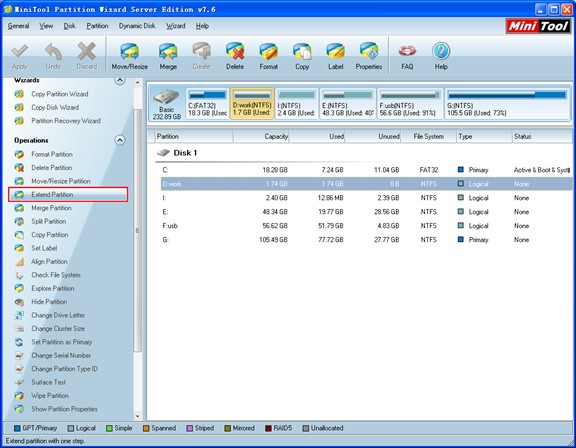576x448 pixels.
Task: Open the Partition menu
Action: (97, 26)
